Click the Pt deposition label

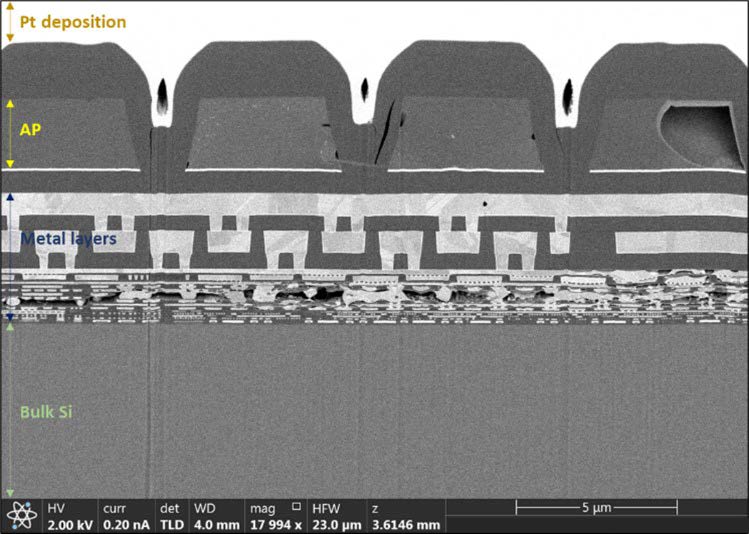point(73,22)
